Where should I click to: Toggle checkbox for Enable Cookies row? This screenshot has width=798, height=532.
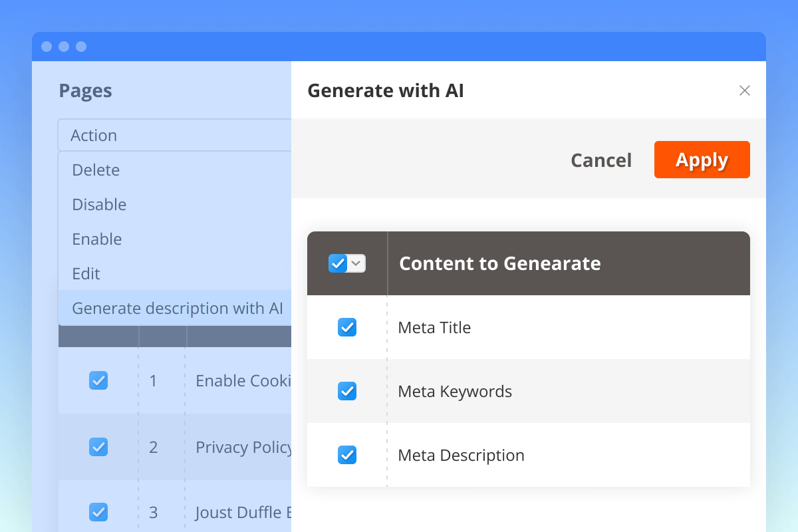point(98,380)
